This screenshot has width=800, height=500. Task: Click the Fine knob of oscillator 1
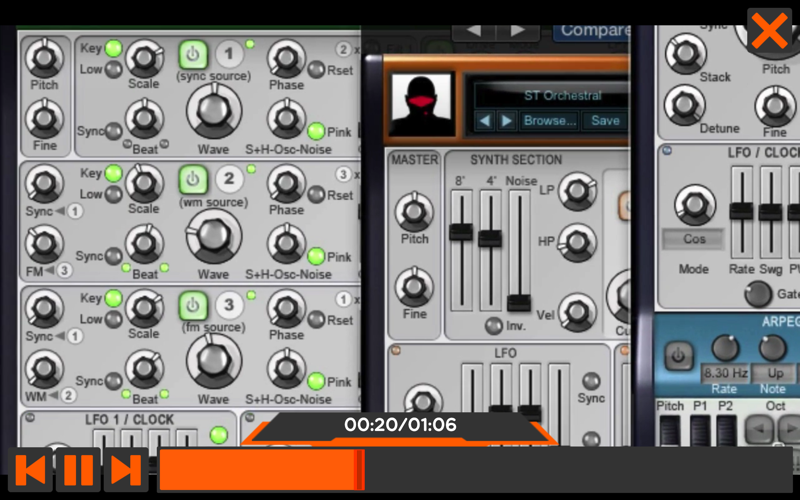click(x=44, y=119)
